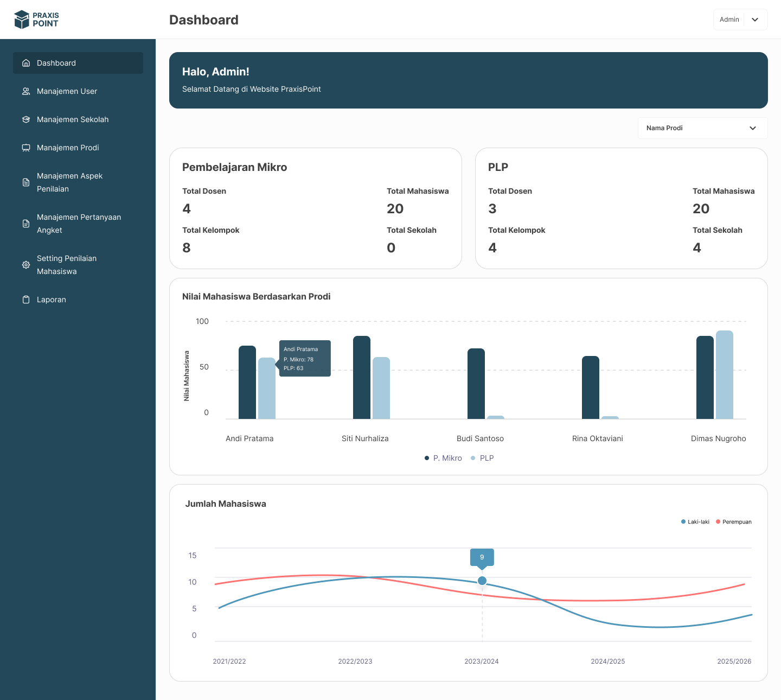Open Manajemen Pertanyaan Angket menu item
This screenshot has width=781, height=700.
(x=78, y=224)
